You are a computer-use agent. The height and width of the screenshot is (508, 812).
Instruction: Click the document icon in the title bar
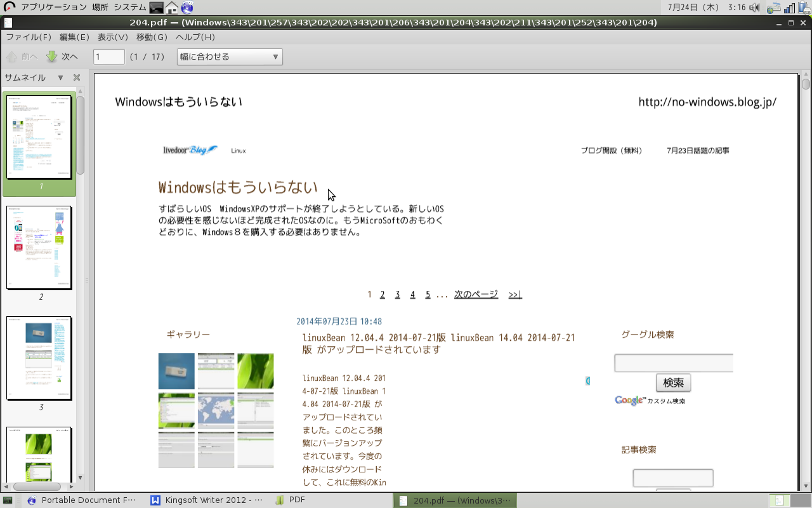[x=8, y=22]
